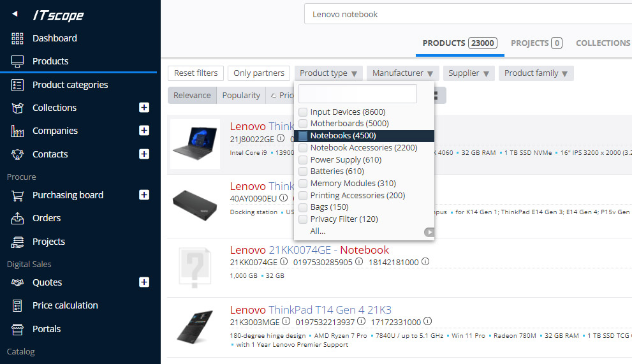
Task: Add a new company with plus icon
Action: (144, 131)
